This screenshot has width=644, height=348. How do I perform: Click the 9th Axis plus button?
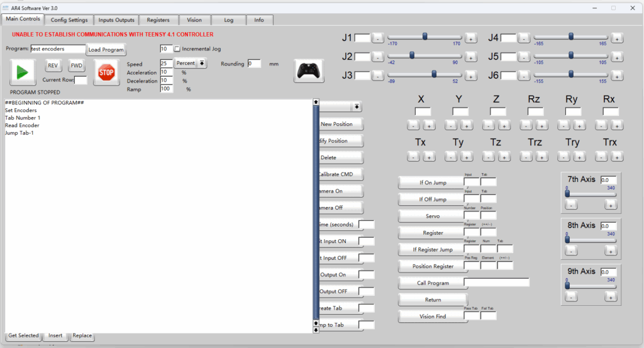click(x=610, y=297)
